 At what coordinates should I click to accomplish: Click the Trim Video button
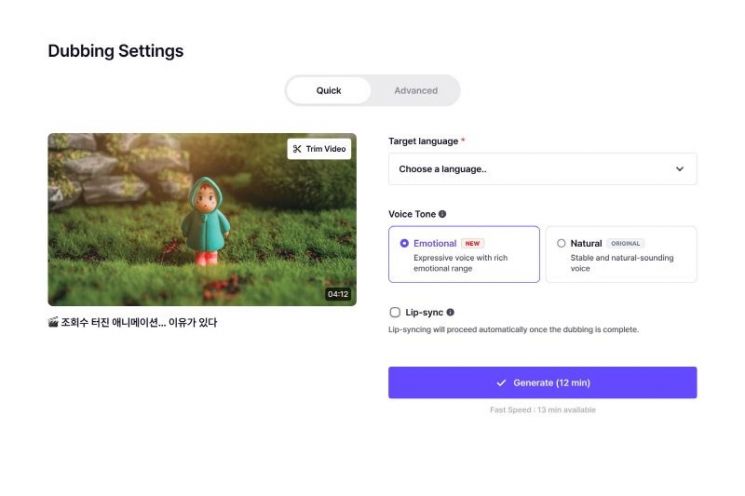coord(319,149)
